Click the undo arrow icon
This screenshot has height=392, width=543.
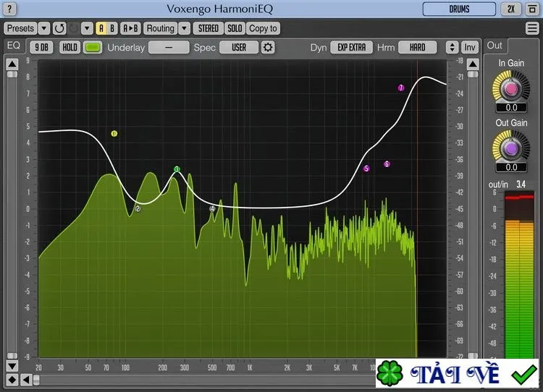coord(59,28)
